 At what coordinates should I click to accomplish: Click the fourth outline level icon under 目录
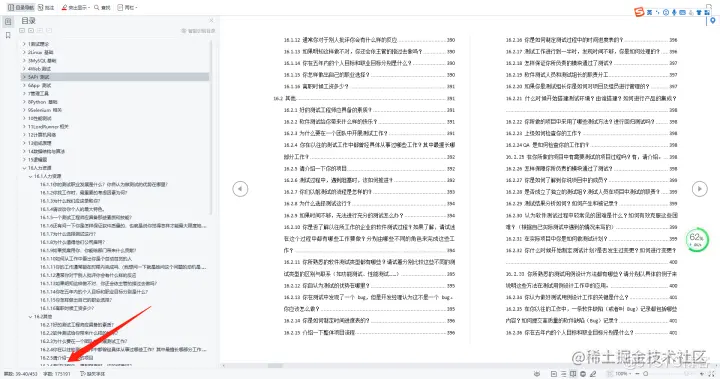tap(49, 30)
